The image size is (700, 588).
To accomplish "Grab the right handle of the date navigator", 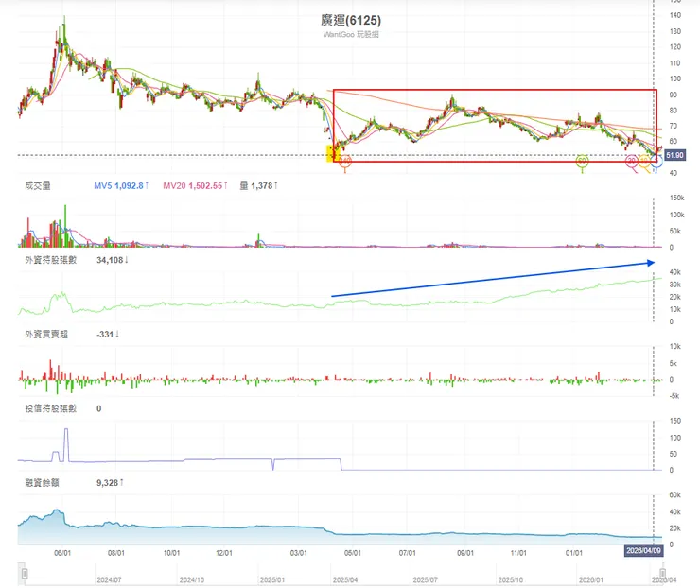I will pos(662,573).
